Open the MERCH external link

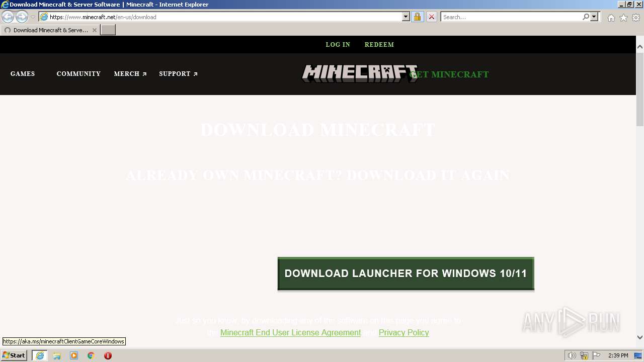pyautogui.click(x=130, y=74)
